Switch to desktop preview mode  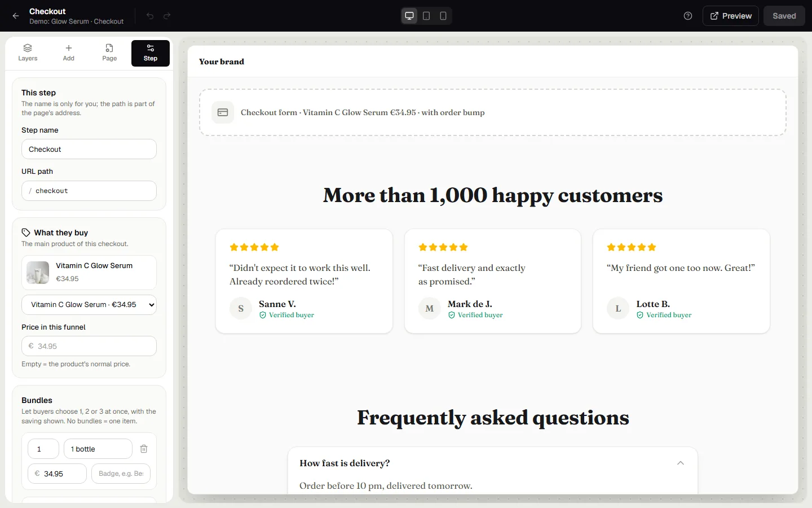pos(409,16)
